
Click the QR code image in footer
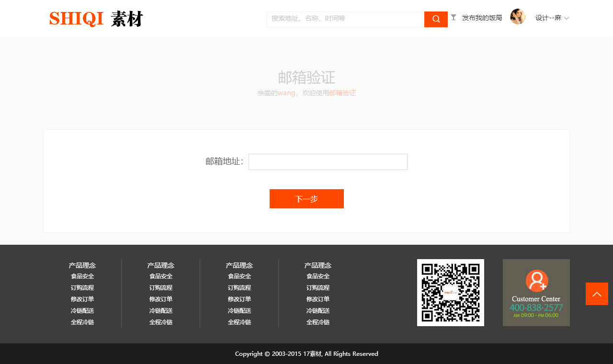(450, 293)
